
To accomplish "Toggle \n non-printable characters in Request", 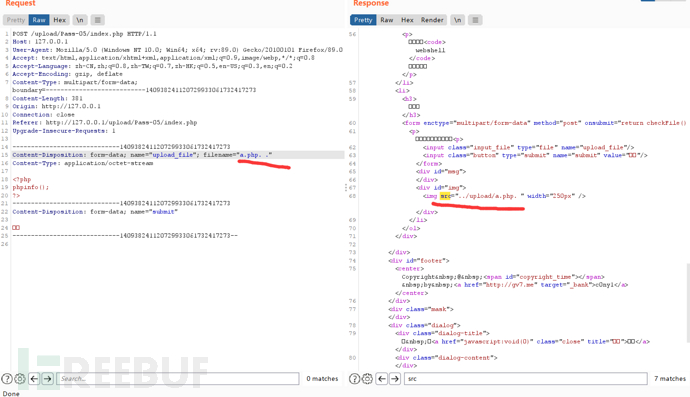I will point(80,20).
